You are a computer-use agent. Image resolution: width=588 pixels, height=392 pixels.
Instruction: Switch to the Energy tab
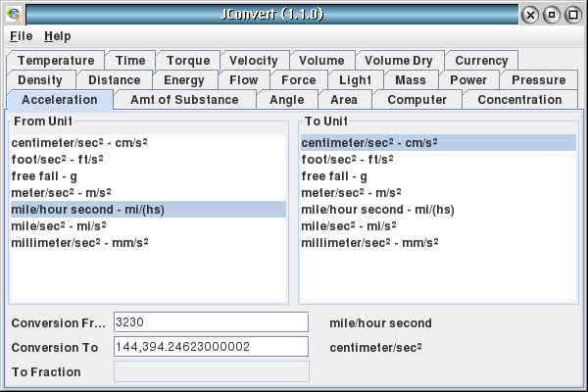[x=184, y=80]
